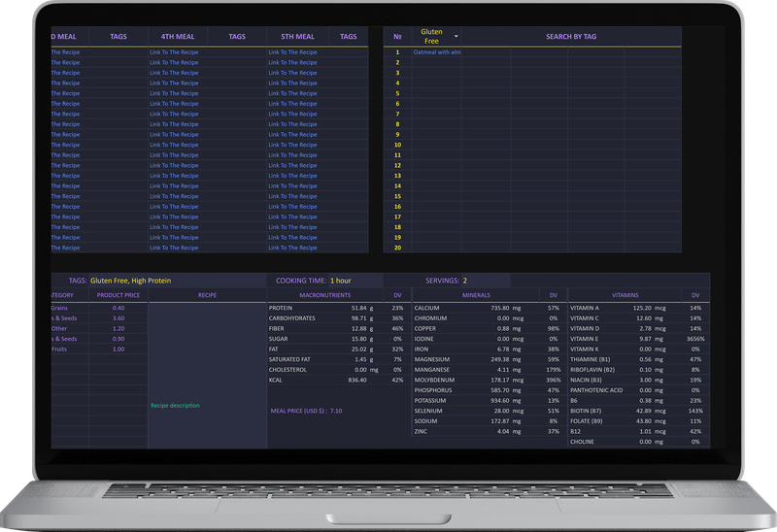
Task: Select result row number 2
Action: coord(397,62)
